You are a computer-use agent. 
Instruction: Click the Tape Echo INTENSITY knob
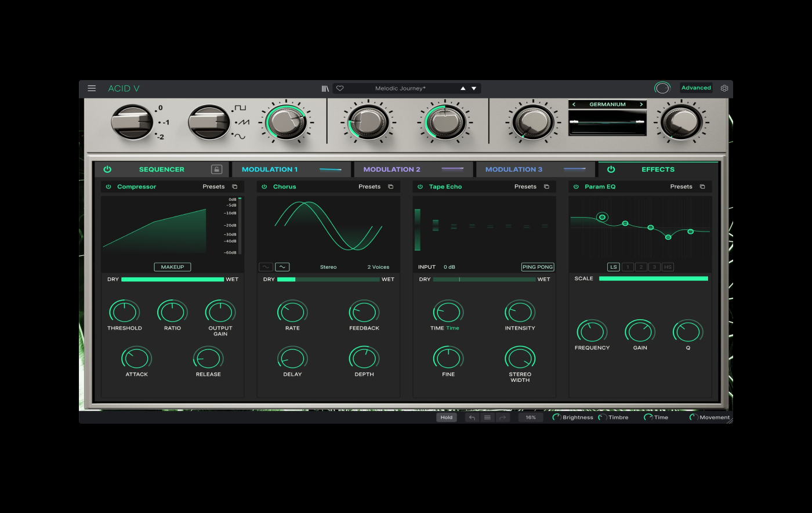pos(520,312)
